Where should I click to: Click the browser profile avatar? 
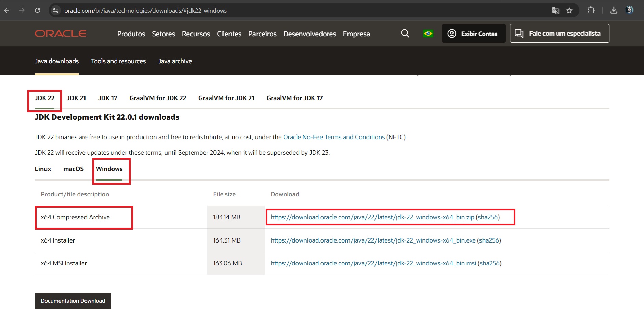tap(631, 10)
